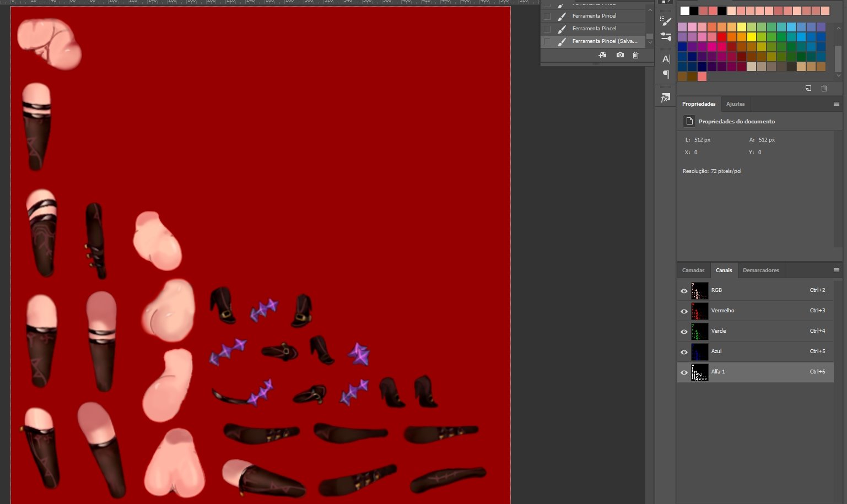Click the Alfa 1 channel thumbnail
Viewport: 847px width, 504px height.
[x=700, y=372]
